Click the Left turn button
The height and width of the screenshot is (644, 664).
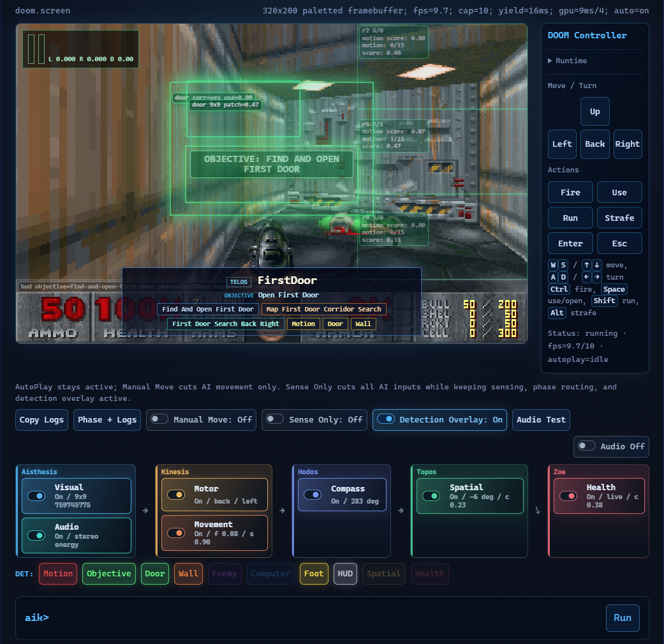click(x=562, y=144)
